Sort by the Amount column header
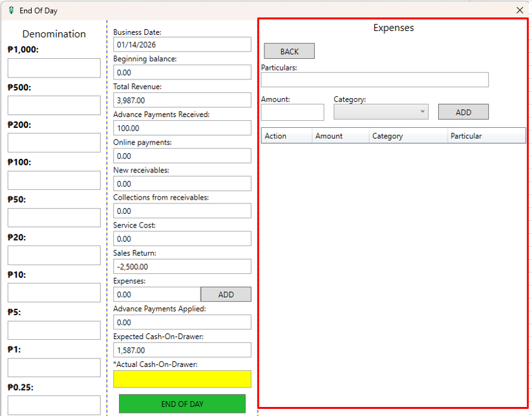Viewport: 532px width, 416px height. (340, 136)
